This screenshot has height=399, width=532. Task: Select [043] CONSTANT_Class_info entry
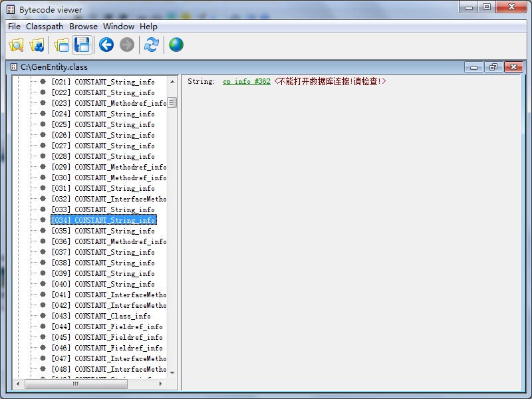tap(101, 316)
